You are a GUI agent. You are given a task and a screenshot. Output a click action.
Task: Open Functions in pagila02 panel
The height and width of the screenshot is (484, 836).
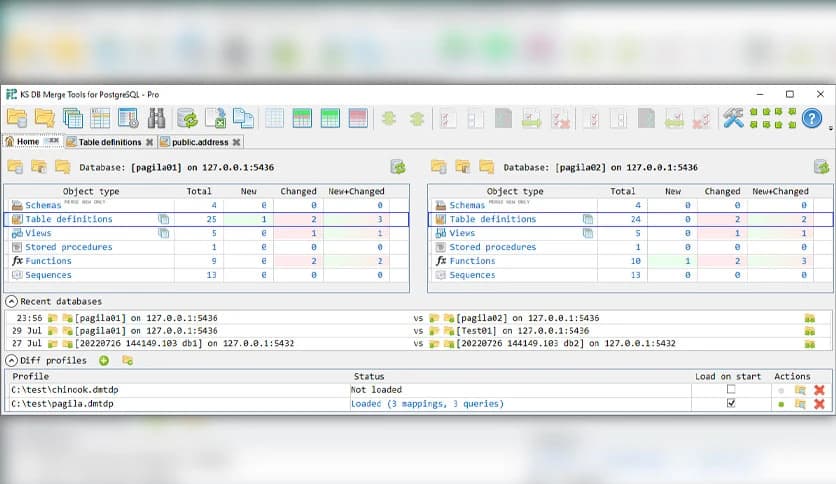point(472,261)
